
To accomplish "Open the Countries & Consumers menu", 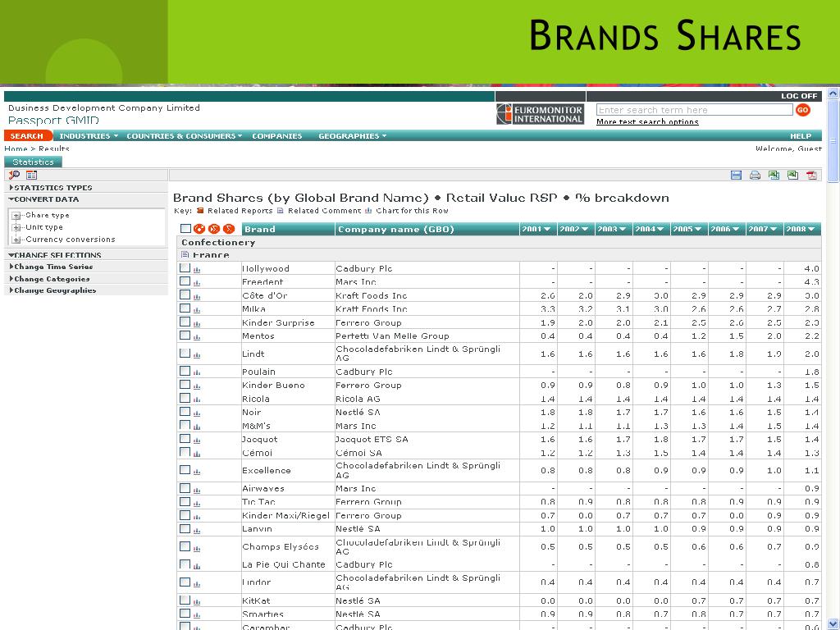I will click(185, 136).
